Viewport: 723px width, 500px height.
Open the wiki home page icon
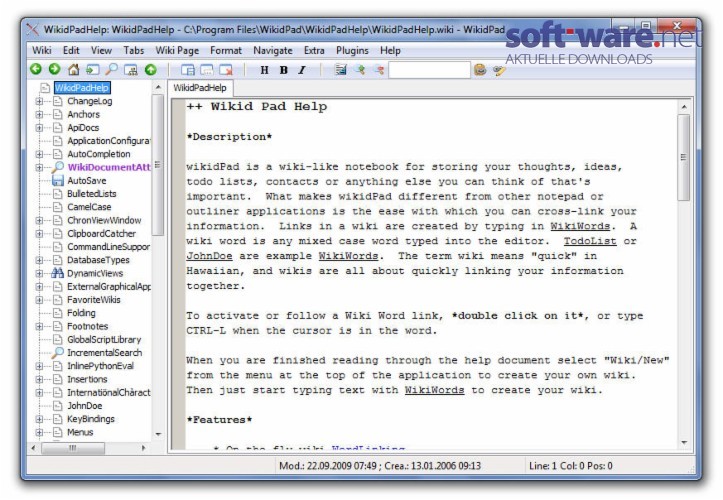(73, 70)
